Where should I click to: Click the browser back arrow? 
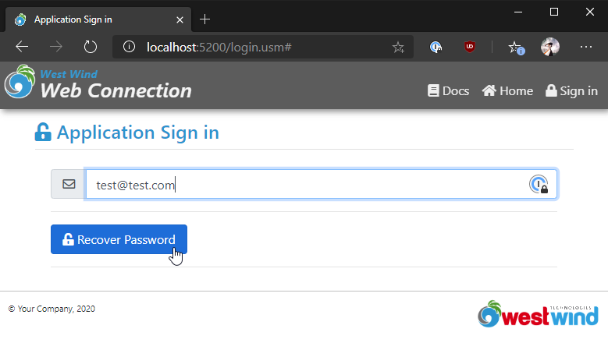pyautogui.click(x=22, y=47)
